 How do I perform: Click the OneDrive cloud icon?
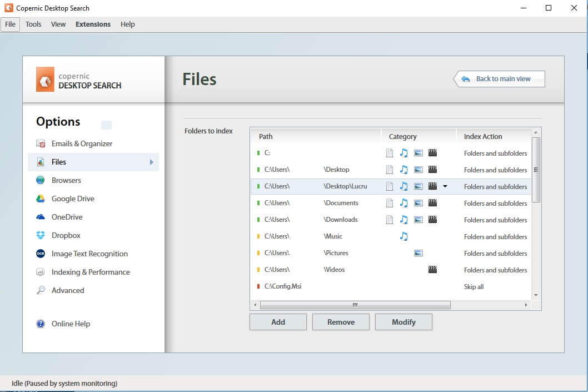coord(41,217)
